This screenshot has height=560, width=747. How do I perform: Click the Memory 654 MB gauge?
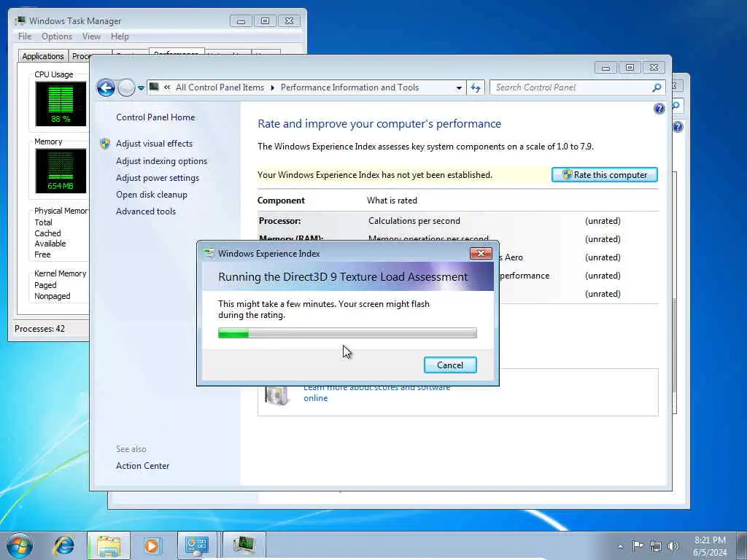[61, 171]
